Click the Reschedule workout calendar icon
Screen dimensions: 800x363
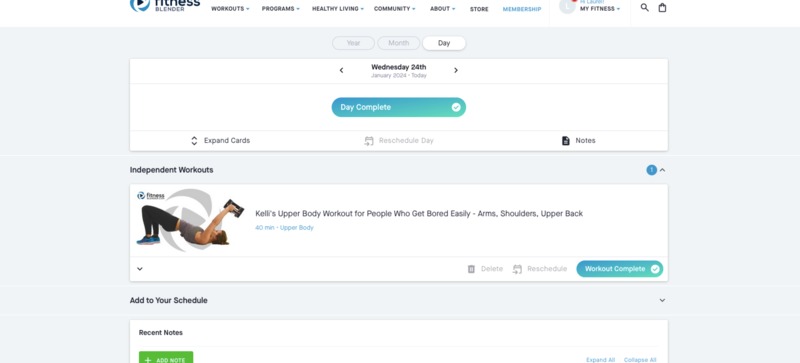(517, 269)
